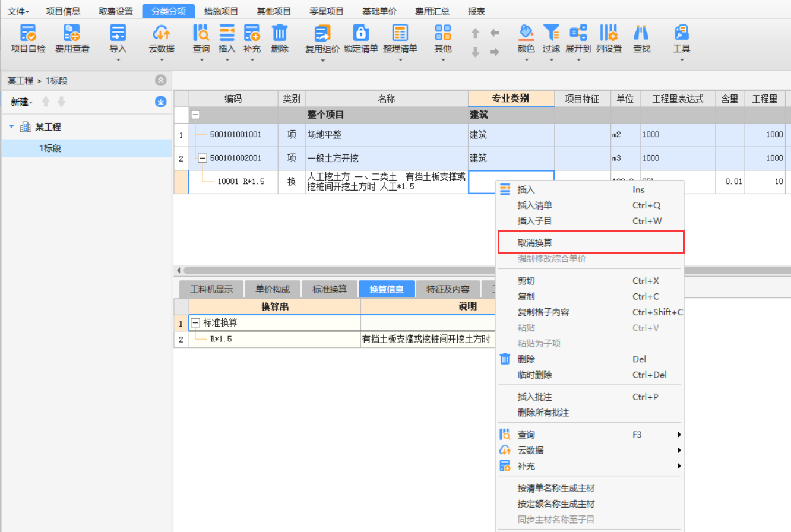
Task: Collapse the 整个项目 root row
Action: (x=195, y=115)
